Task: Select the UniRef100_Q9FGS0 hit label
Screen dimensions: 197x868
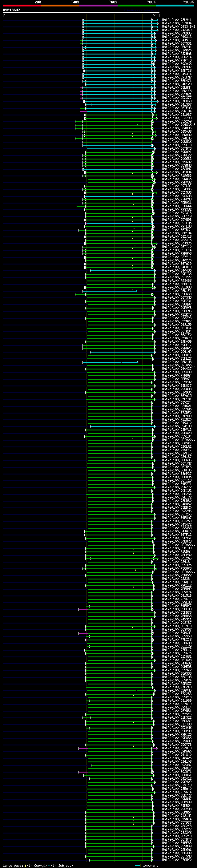Action: pos(177,294)
